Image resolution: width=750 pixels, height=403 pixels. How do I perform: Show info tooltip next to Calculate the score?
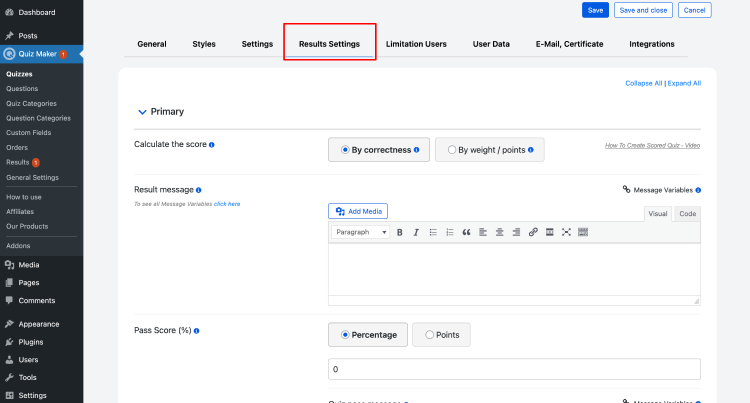coord(211,145)
